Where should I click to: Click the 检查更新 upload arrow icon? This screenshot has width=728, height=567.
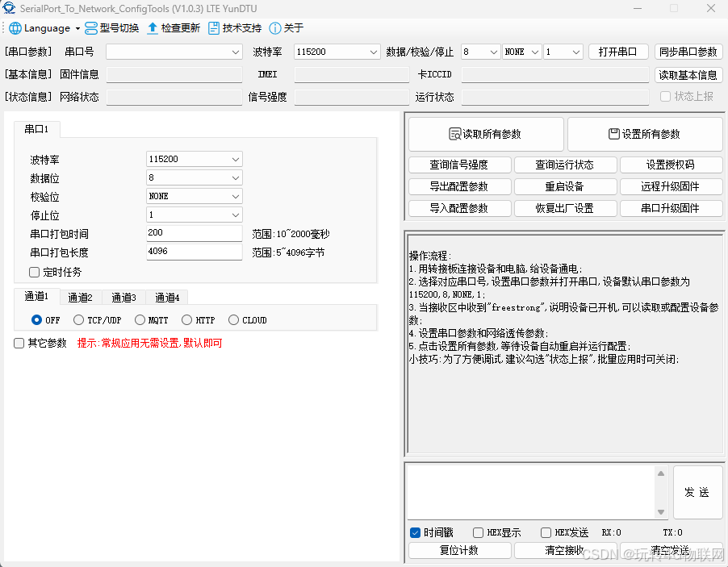tap(153, 28)
